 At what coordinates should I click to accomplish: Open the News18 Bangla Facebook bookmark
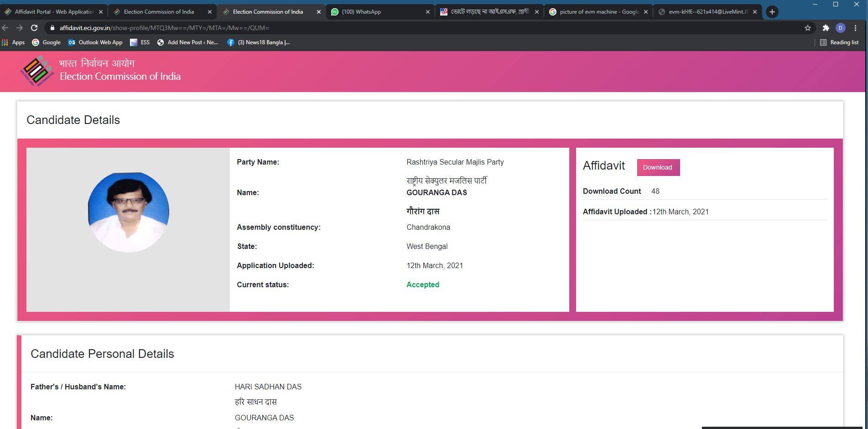point(258,42)
